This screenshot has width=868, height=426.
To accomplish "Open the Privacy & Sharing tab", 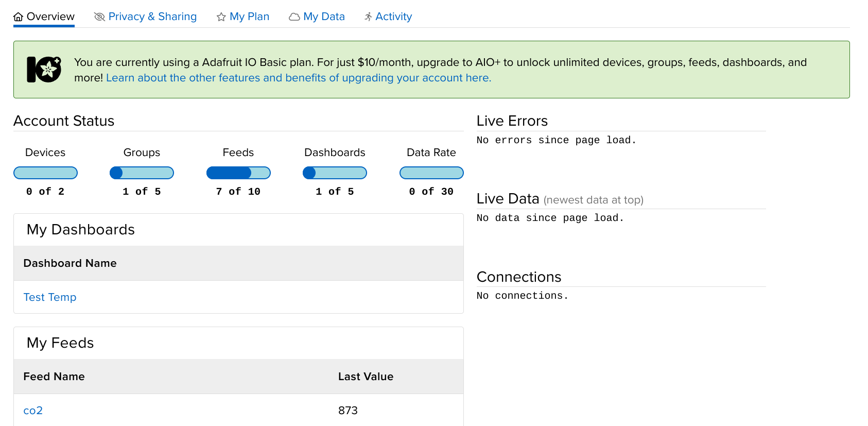I will click(x=152, y=16).
